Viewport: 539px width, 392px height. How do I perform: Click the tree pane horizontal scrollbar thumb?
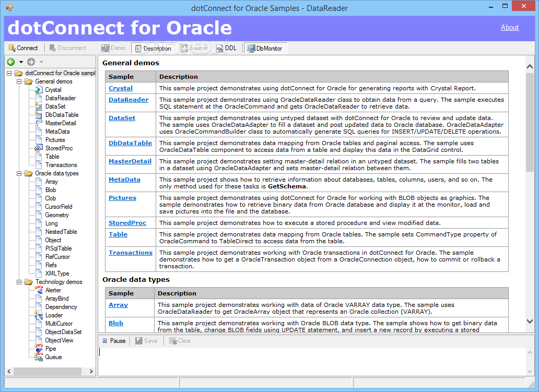(47, 372)
